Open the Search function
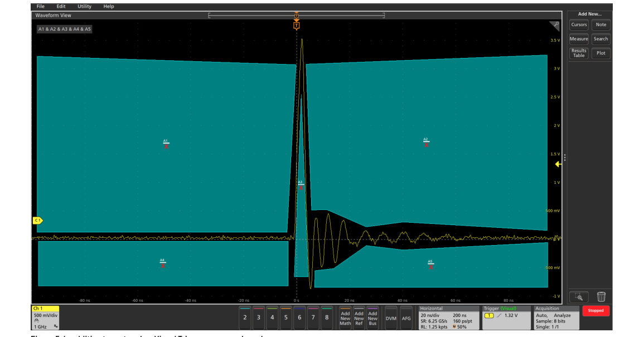644x337 pixels. (601, 39)
